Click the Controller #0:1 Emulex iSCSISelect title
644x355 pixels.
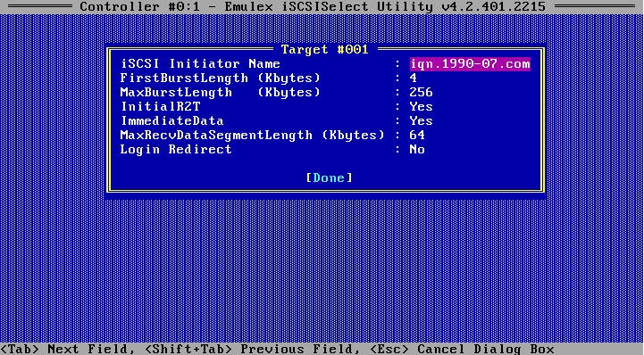[x=313, y=6]
